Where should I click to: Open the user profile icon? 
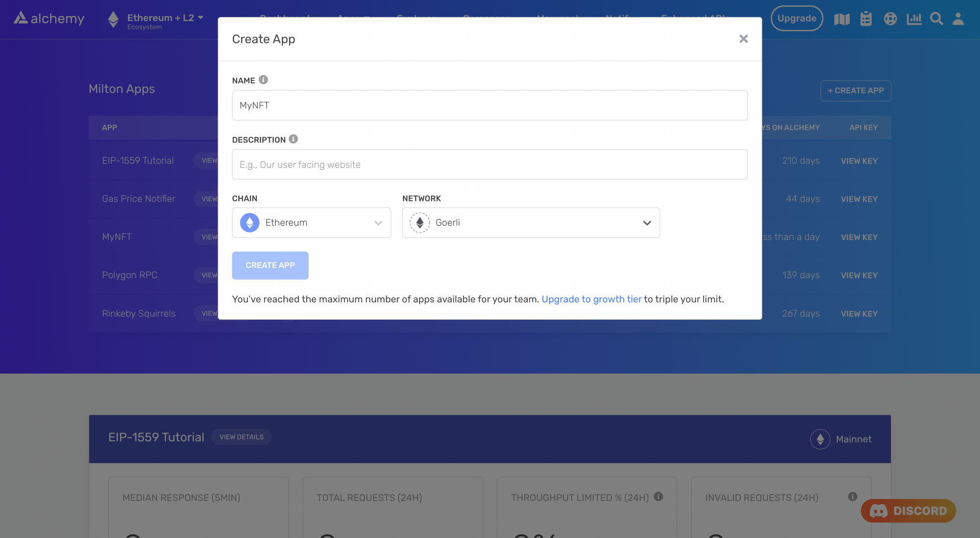pos(958,19)
